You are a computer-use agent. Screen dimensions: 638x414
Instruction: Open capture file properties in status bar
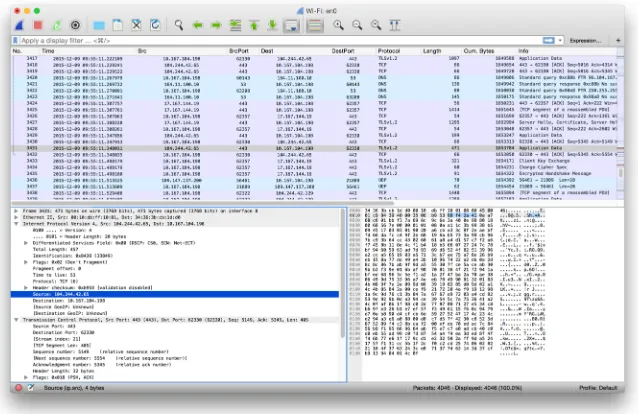pos(31,388)
